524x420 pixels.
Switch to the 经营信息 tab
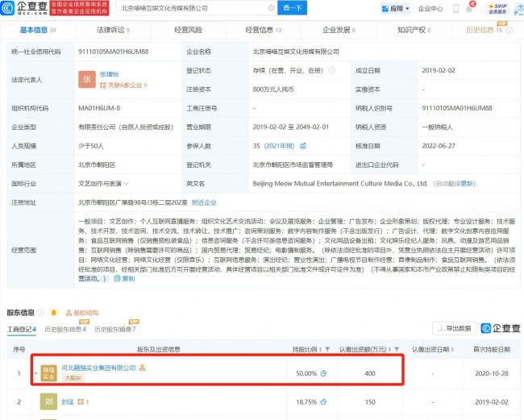[264, 30]
